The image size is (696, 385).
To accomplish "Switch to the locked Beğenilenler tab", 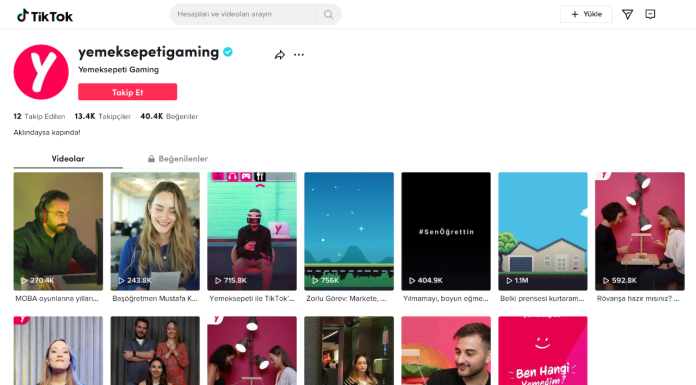I will [x=178, y=159].
